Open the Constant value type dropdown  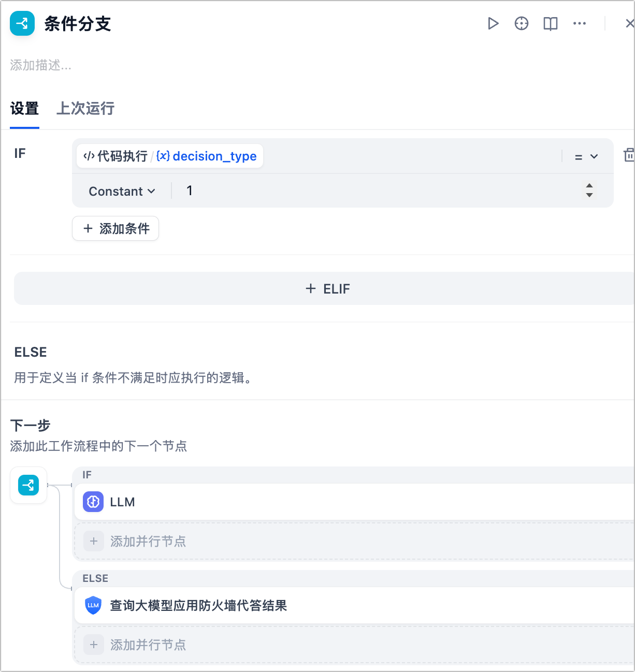[x=122, y=191]
